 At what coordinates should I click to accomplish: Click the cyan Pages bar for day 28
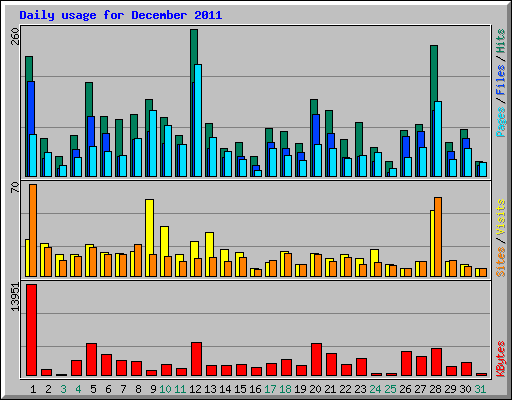438,139
